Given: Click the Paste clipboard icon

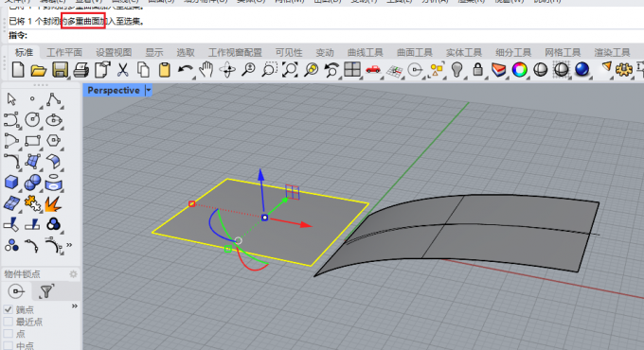Looking at the screenshot, I should (x=164, y=70).
